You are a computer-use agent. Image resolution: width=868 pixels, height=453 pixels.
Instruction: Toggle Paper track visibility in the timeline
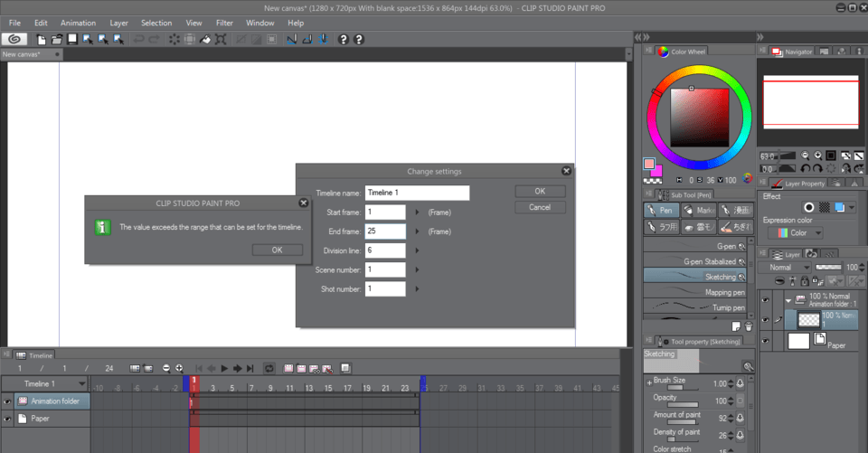[8, 419]
